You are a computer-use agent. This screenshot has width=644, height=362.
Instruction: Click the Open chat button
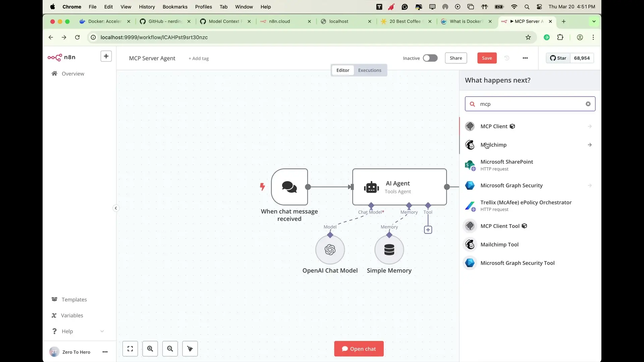pos(359,349)
